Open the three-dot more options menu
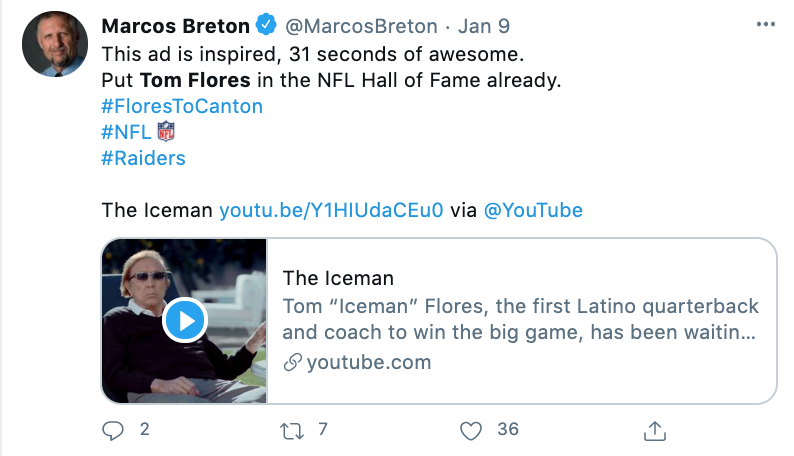 tap(766, 25)
